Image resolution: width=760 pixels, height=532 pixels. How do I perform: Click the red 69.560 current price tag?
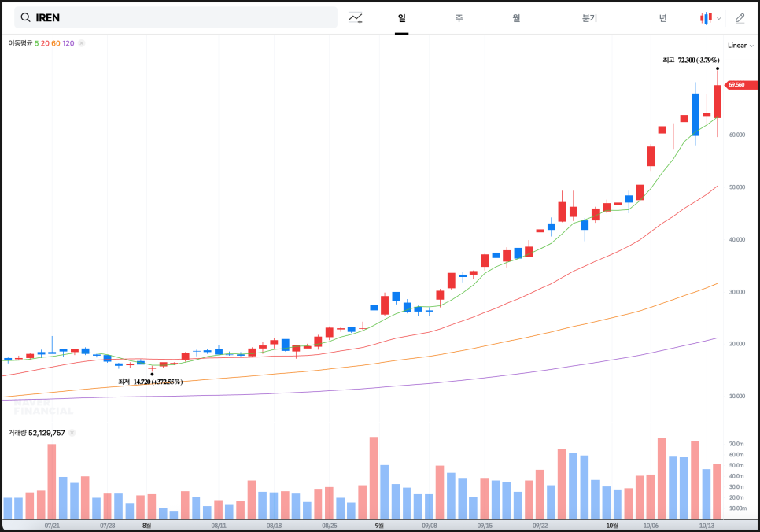pyautogui.click(x=740, y=84)
